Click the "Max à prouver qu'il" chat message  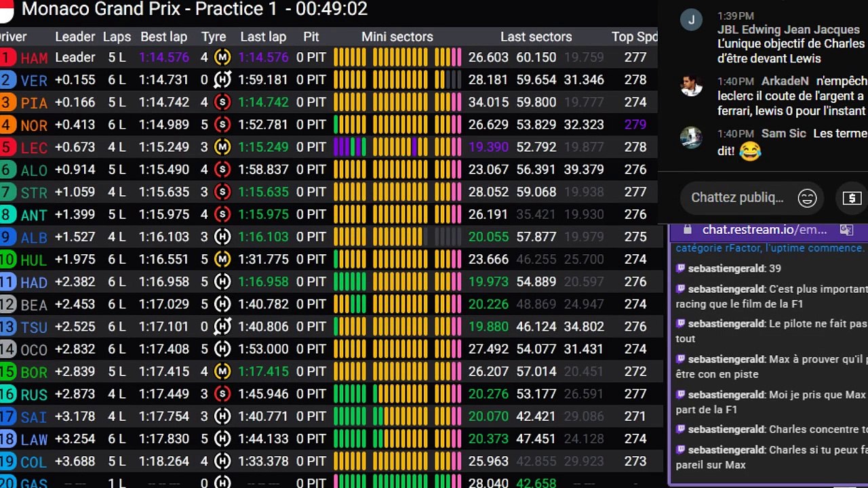[x=771, y=367]
